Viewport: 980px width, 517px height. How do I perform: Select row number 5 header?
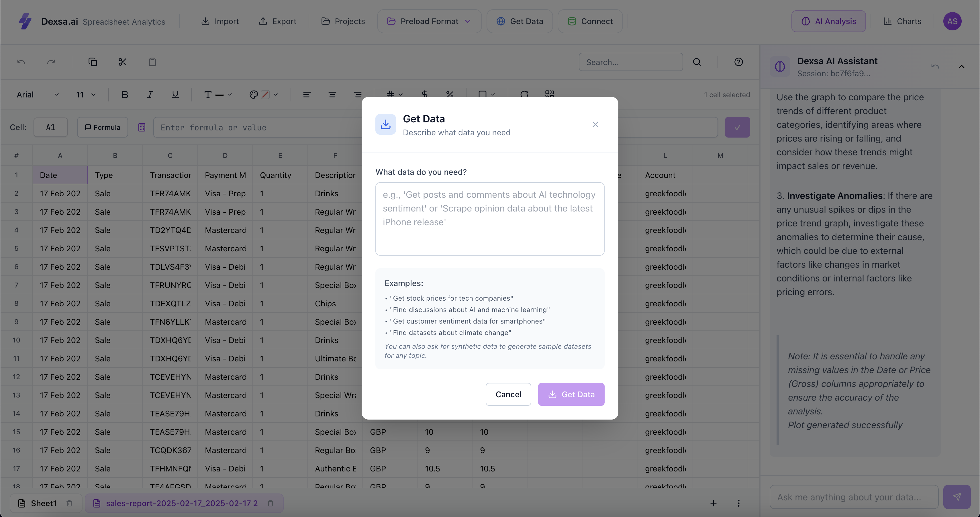pos(16,248)
